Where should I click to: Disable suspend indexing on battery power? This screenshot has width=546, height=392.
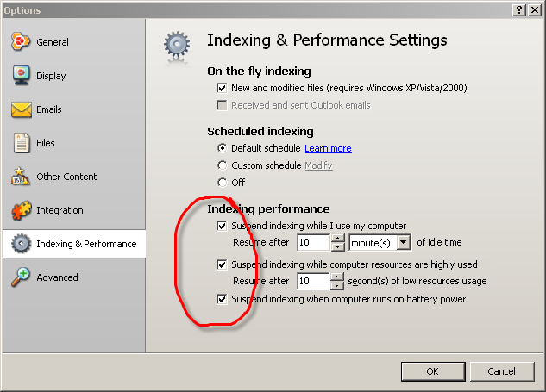[222, 299]
